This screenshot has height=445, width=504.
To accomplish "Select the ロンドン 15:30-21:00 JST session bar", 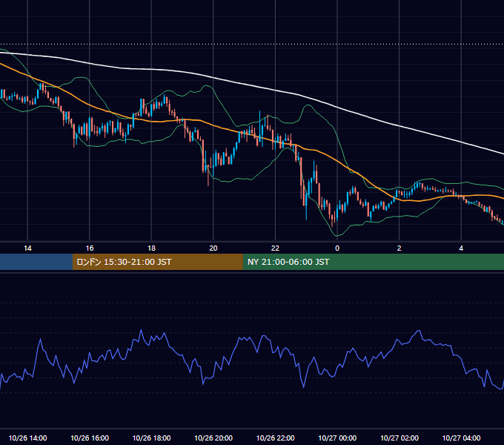I will click(x=157, y=262).
